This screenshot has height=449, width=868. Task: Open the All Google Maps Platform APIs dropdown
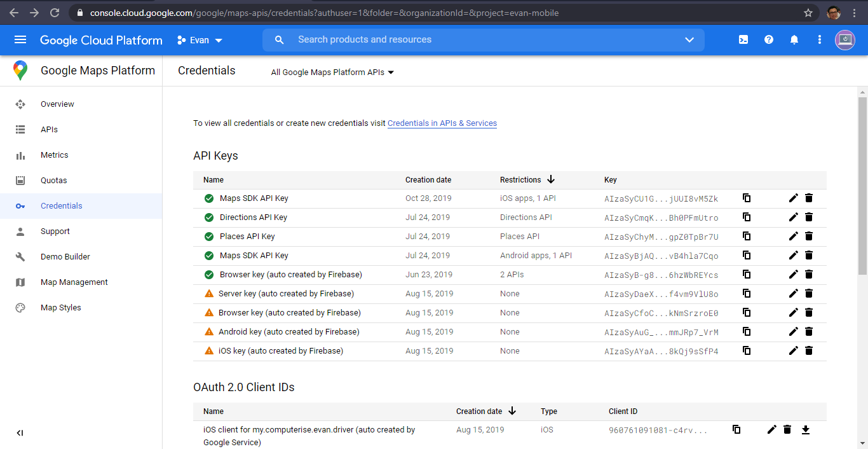coord(332,73)
